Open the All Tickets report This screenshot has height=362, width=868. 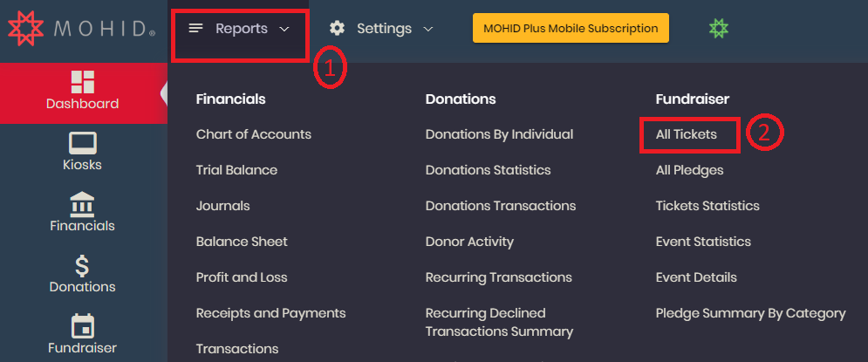tap(687, 134)
